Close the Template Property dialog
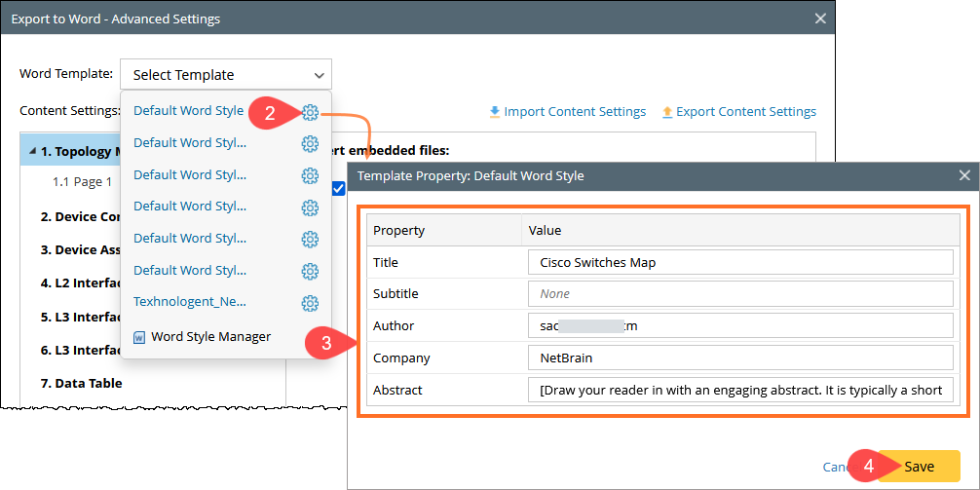The image size is (980, 490). pos(964,176)
